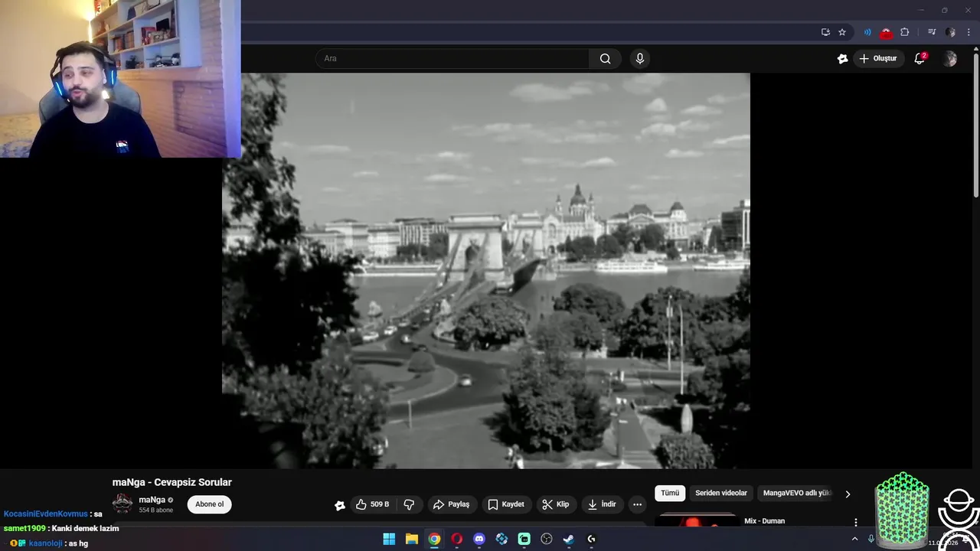980x551 pixels.
Task: Click the maNga channel avatar
Action: 122,504
